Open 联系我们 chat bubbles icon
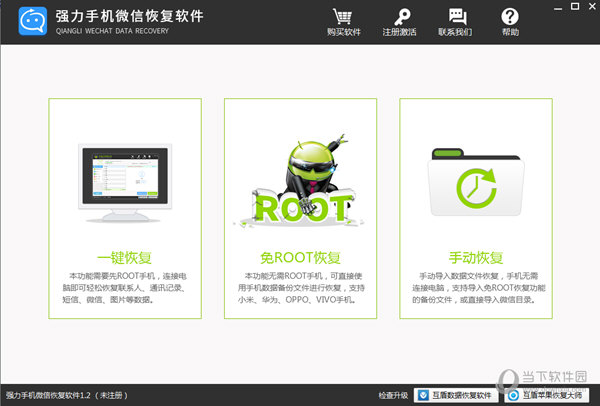600x406 pixels. point(457,16)
